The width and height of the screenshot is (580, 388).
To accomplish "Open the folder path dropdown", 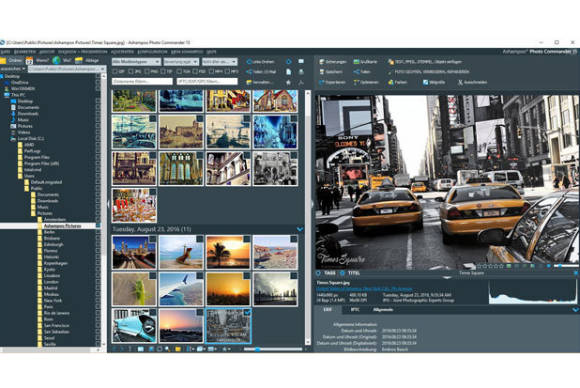I will [x=67, y=69].
